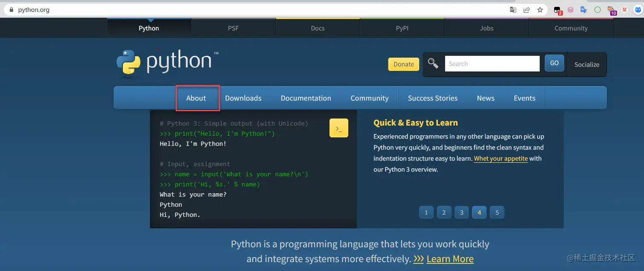644x271 pixels.
Task: Open the About menu
Action: coord(196,98)
